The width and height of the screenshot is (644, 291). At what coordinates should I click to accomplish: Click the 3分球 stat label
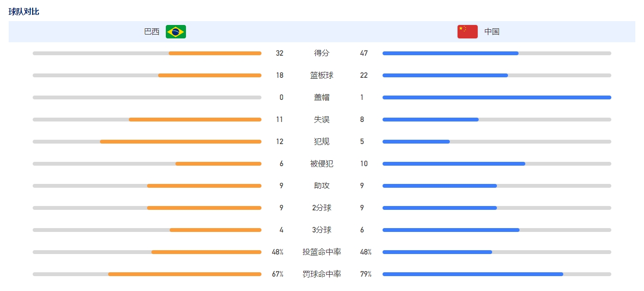(322, 230)
